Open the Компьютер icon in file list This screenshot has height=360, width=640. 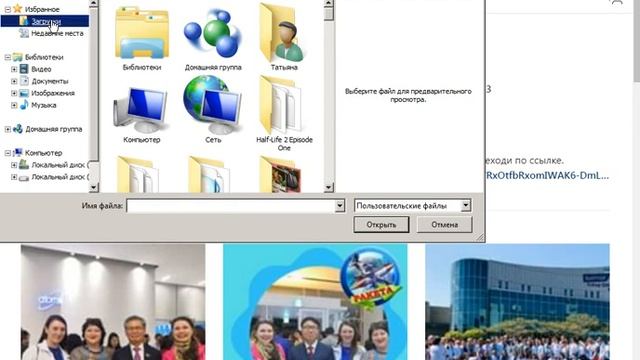(142, 114)
